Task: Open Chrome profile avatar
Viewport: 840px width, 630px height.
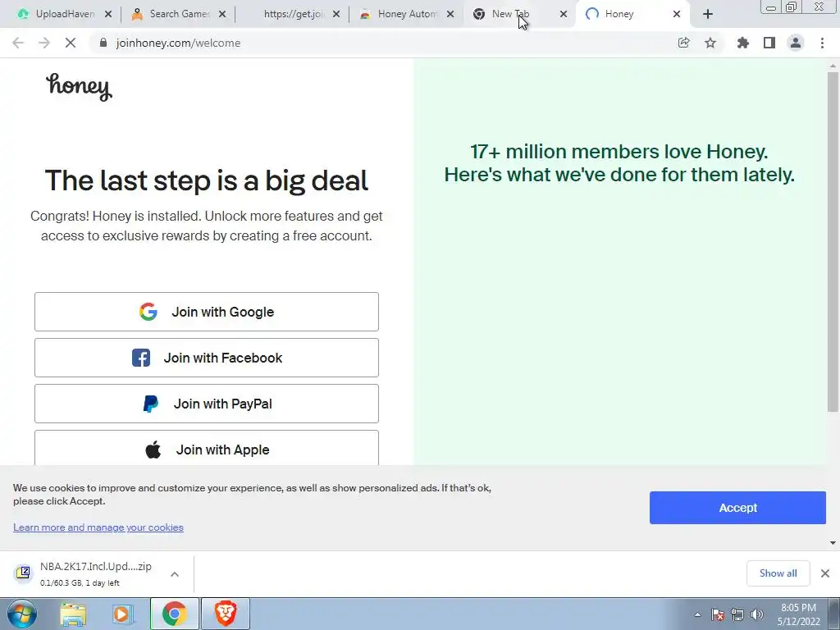Action: [796, 43]
